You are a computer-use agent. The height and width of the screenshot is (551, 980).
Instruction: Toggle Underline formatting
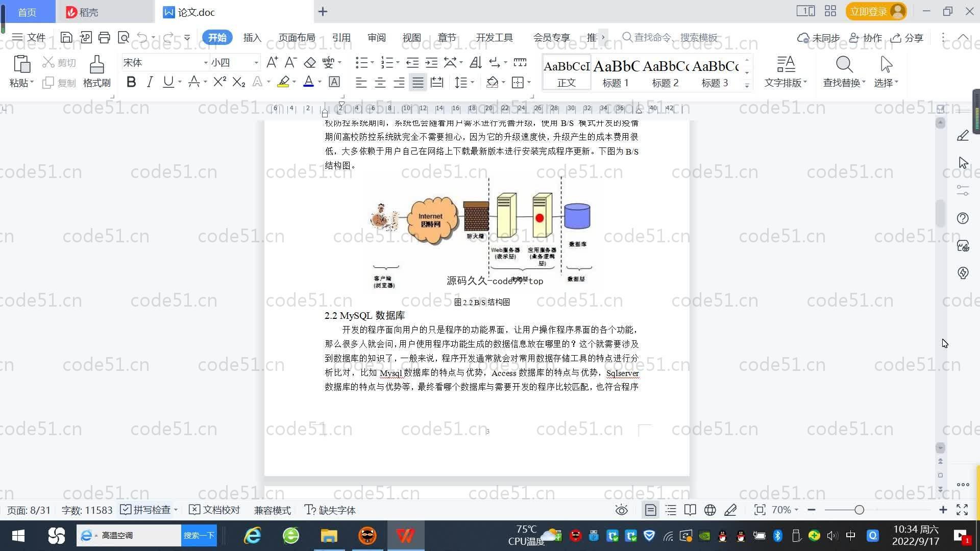point(168,82)
